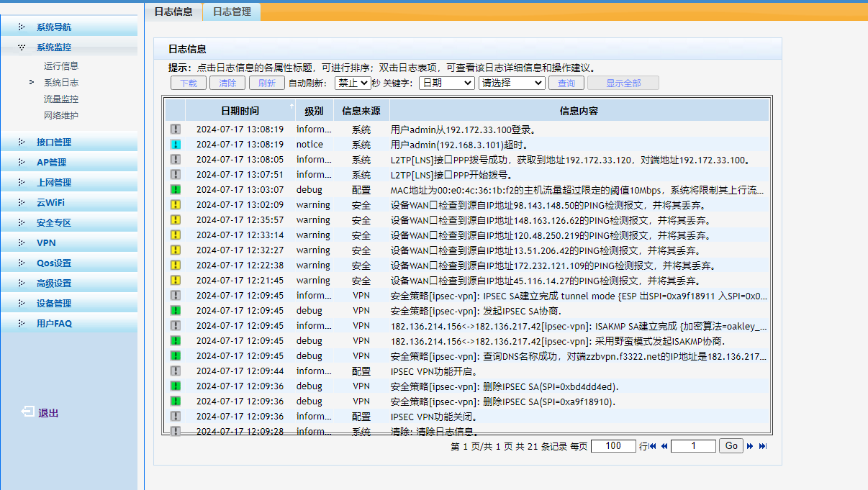This screenshot has width=868, height=490.
Task: Open the 请选择 dropdown
Action: coord(512,83)
